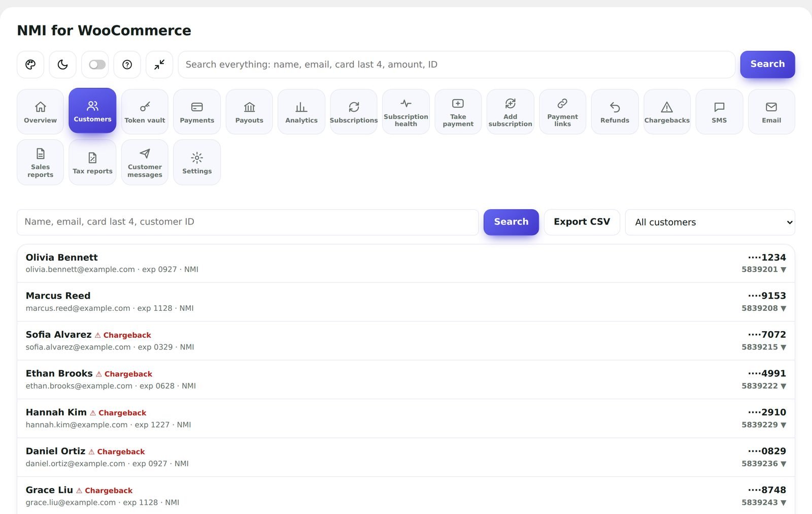812x514 pixels.
Task: Click olivia.bennett@example.com details line
Action: coord(112,270)
